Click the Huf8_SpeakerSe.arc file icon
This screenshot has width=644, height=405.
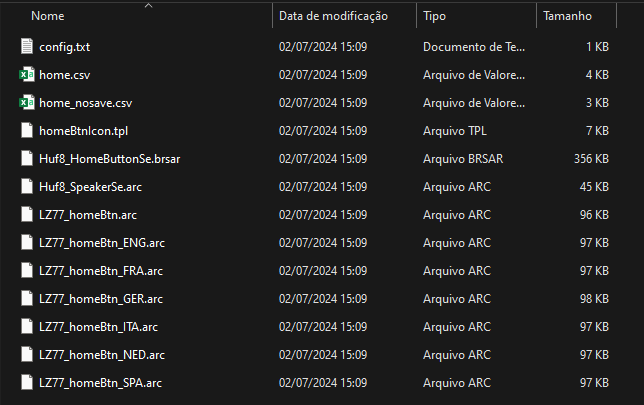(27, 186)
